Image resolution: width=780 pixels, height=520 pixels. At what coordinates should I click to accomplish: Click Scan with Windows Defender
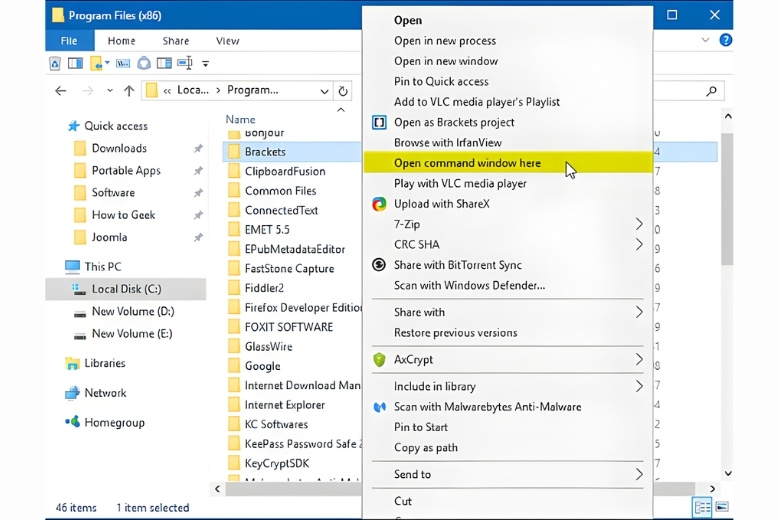coord(507,286)
